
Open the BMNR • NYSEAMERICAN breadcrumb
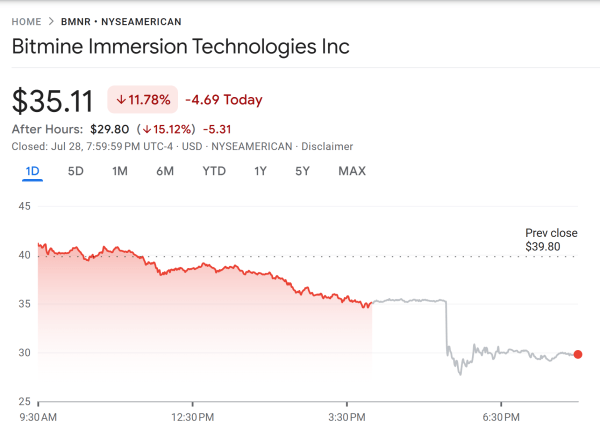click(121, 21)
